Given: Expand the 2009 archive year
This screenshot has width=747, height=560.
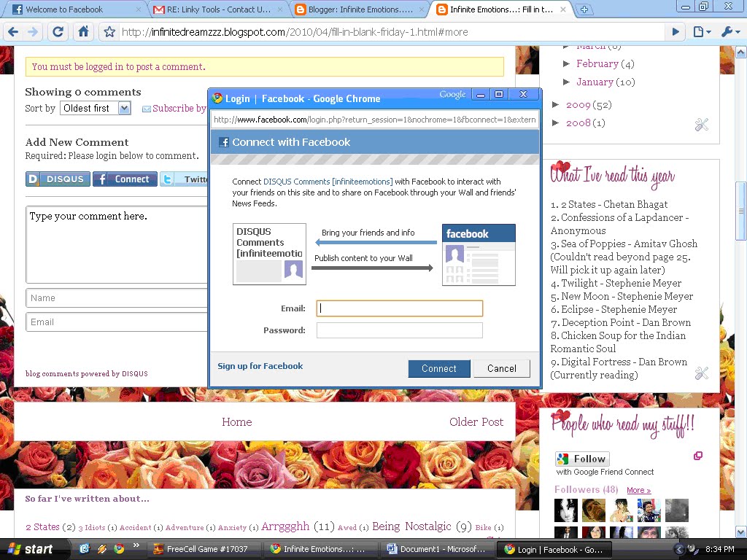Looking at the screenshot, I should 557,104.
